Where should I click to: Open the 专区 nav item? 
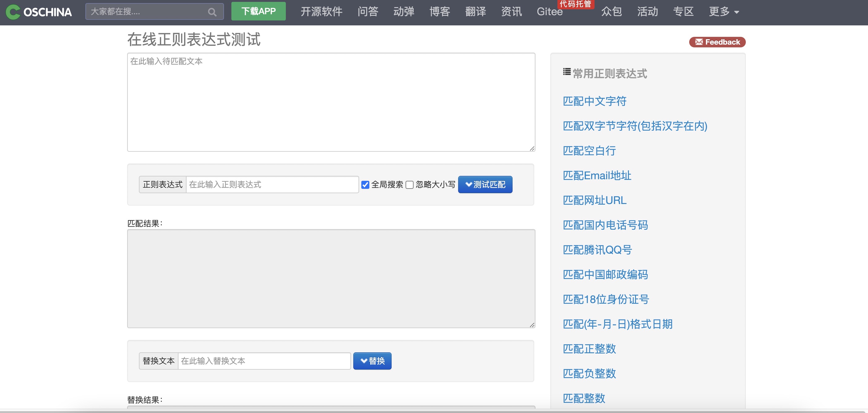click(683, 12)
